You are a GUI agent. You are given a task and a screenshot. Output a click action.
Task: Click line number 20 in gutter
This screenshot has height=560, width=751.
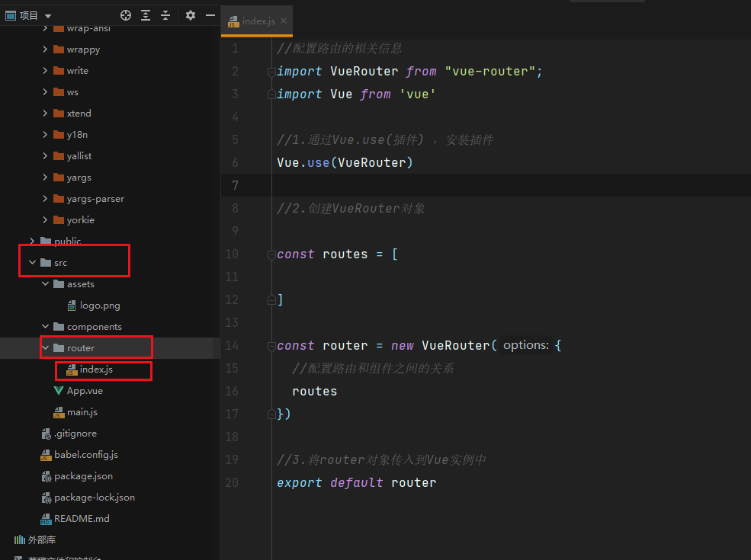click(x=232, y=482)
